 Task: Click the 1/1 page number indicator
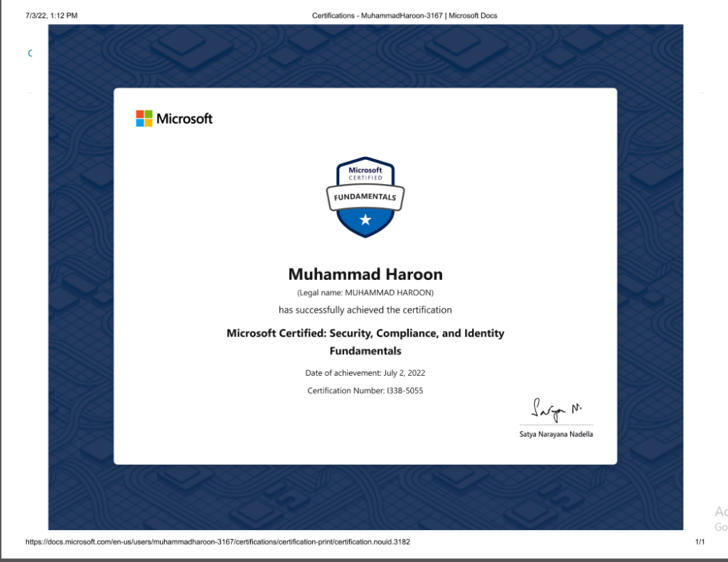pos(699,541)
